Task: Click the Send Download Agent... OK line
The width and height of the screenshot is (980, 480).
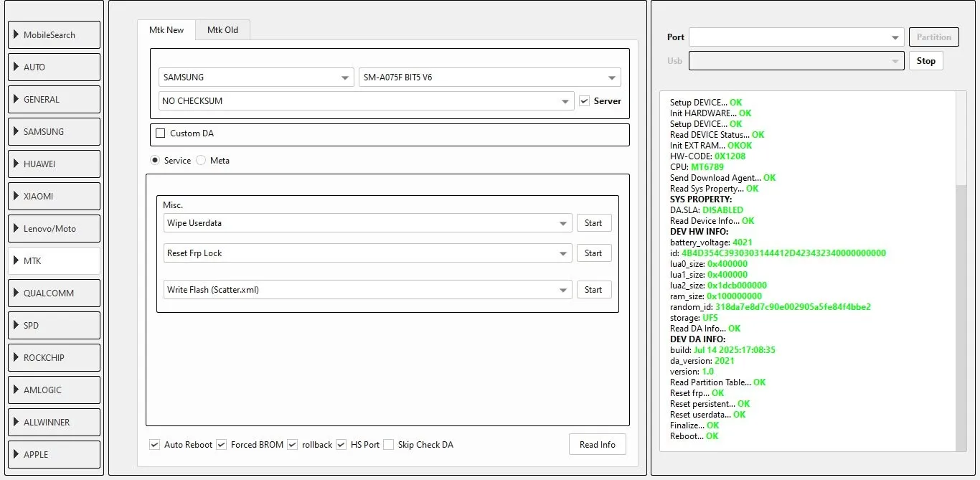Action: point(723,178)
